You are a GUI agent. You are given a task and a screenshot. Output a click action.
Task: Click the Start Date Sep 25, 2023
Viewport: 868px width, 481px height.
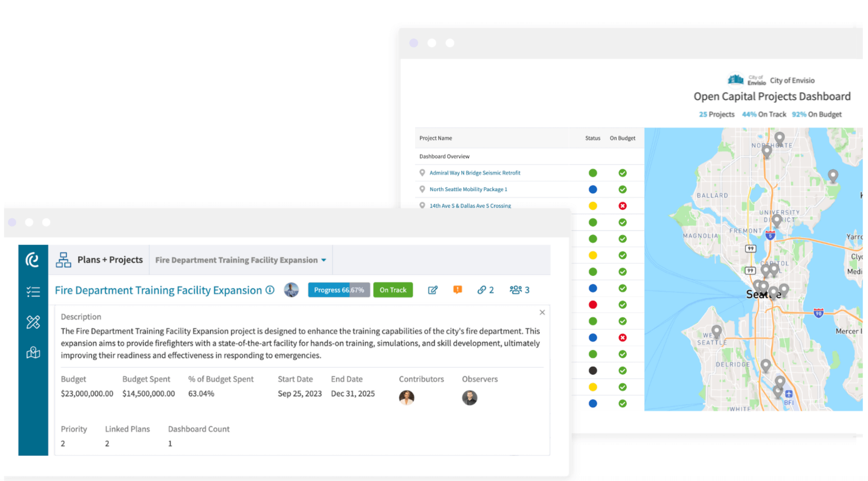299,393
